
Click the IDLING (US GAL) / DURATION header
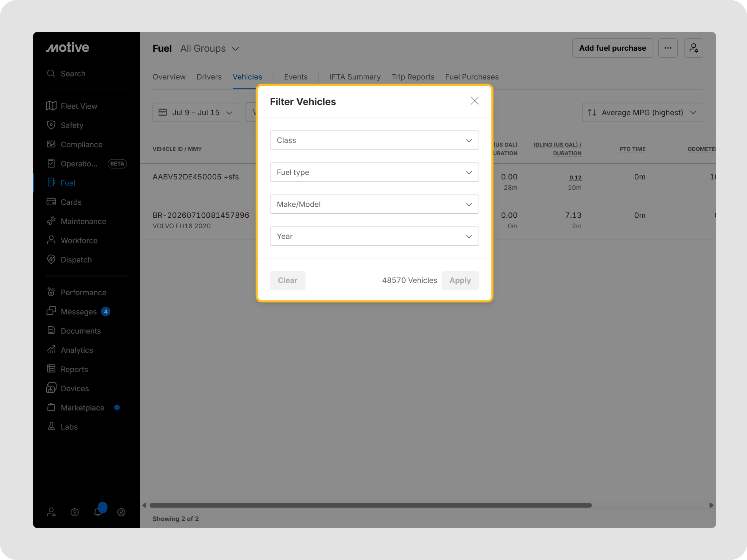[558, 149]
